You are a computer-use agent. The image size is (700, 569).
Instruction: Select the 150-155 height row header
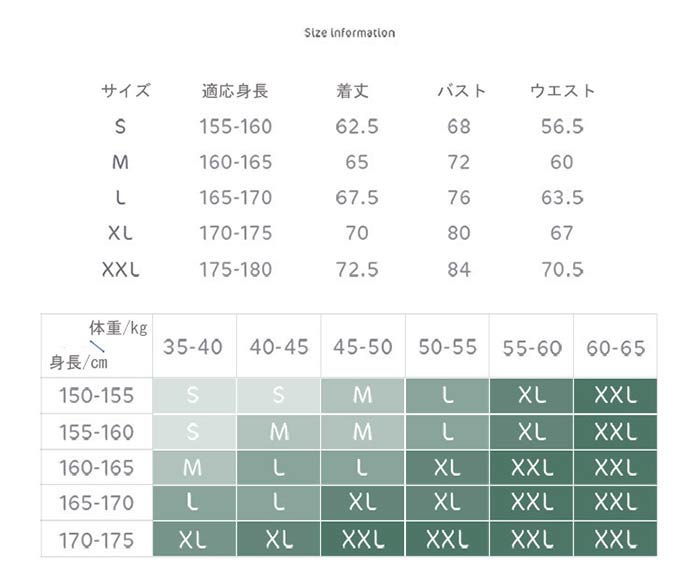96,395
